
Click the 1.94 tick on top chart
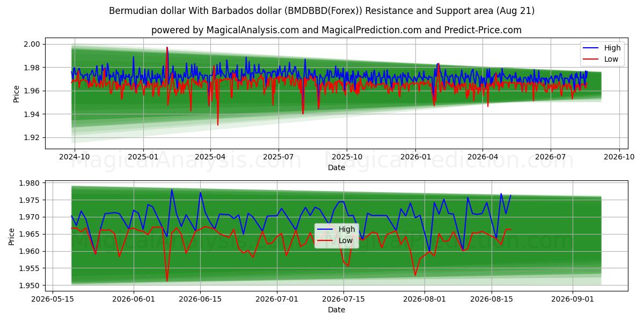33,114
